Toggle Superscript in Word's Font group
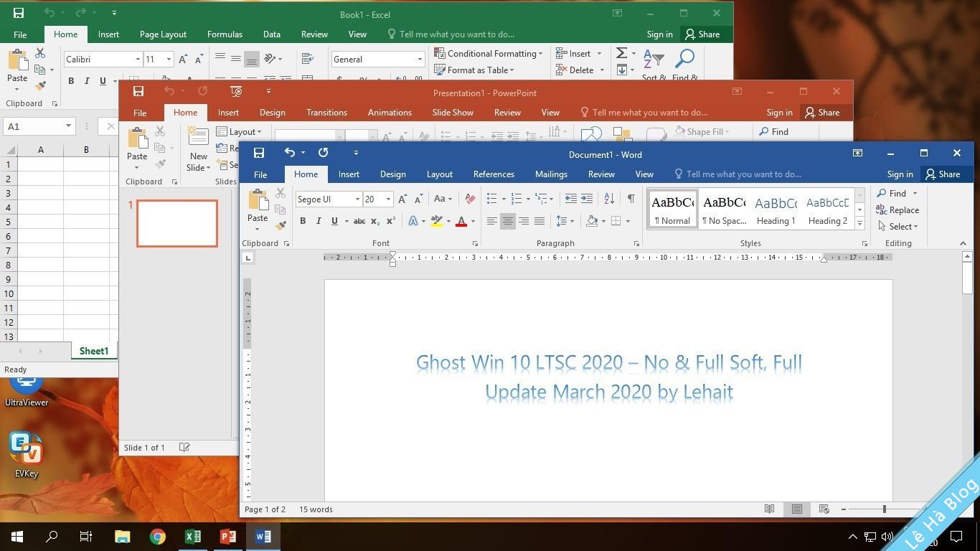This screenshot has width=980, height=551. click(391, 221)
